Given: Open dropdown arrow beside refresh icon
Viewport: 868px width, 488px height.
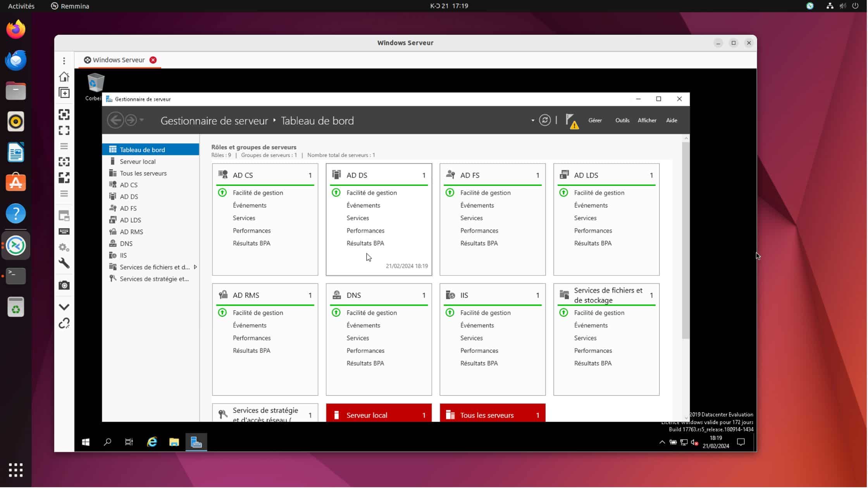Looking at the screenshot, I should tap(533, 120).
